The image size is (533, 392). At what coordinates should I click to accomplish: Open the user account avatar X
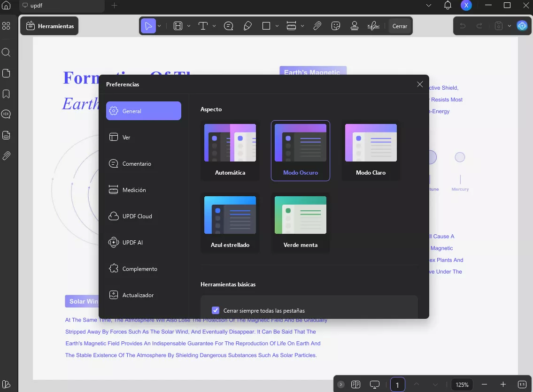[x=466, y=6]
